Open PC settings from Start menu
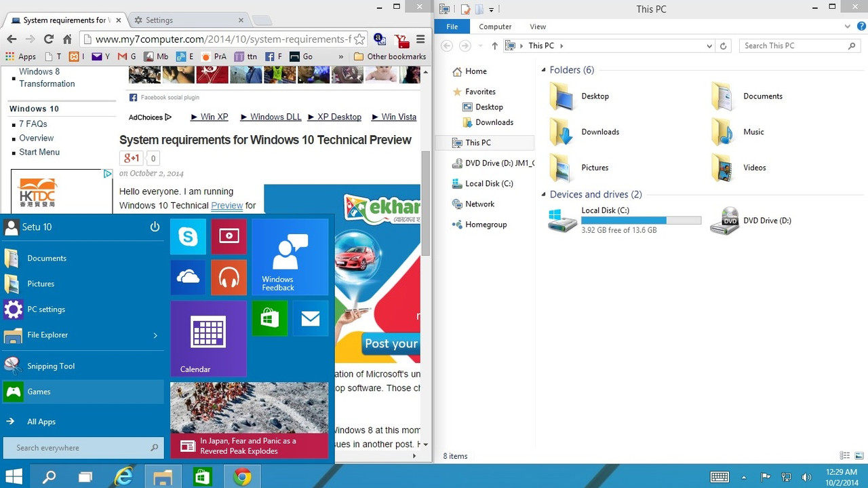The image size is (868, 488). [82, 309]
